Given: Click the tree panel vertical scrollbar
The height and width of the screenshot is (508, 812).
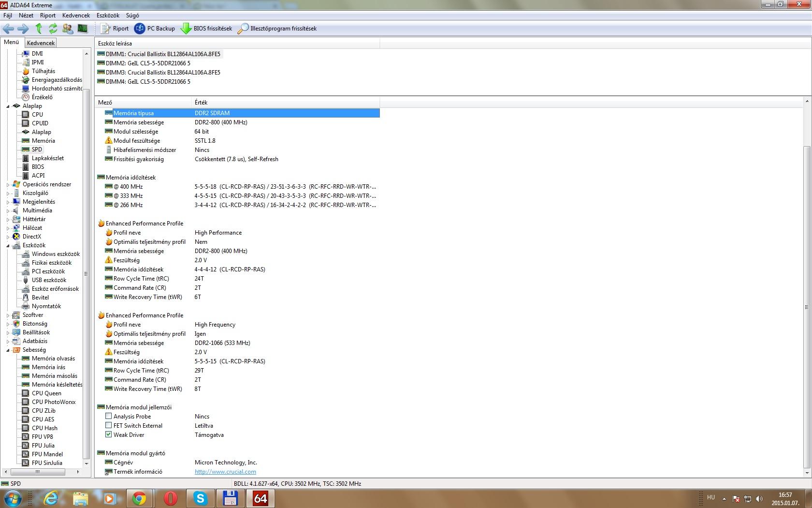Looking at the screenshot, I should (87, 273).
